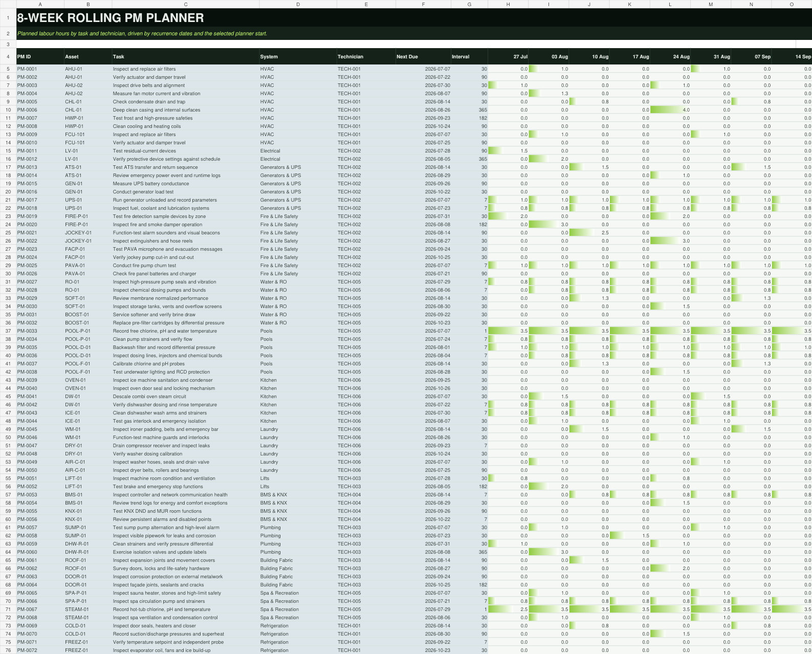Click interval 182 for PM-0064
812x654 pixels.
point(469,585)
